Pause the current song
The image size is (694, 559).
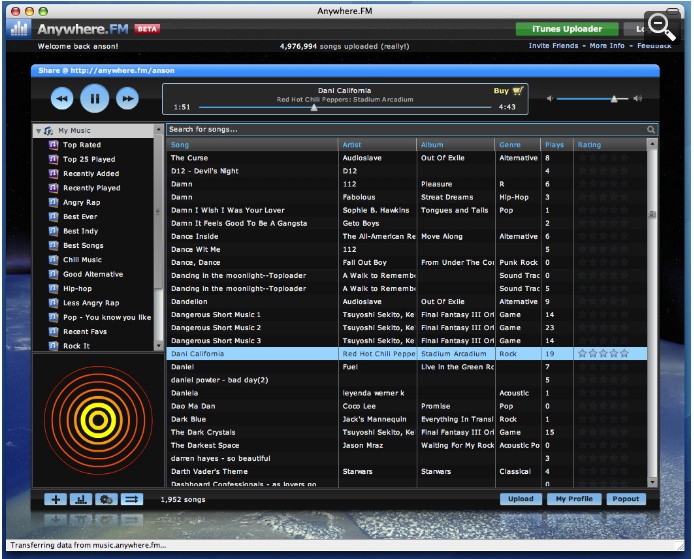coord(94,98)
